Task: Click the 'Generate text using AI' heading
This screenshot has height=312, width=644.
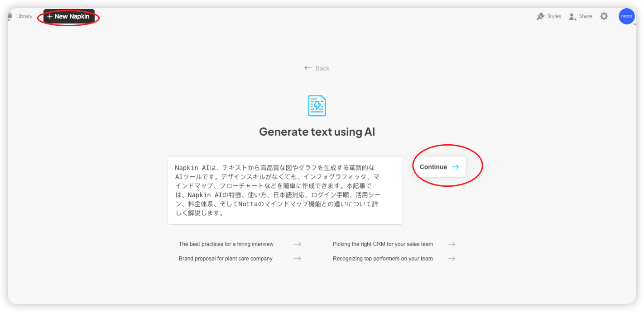Action: [x=317, y=132]
